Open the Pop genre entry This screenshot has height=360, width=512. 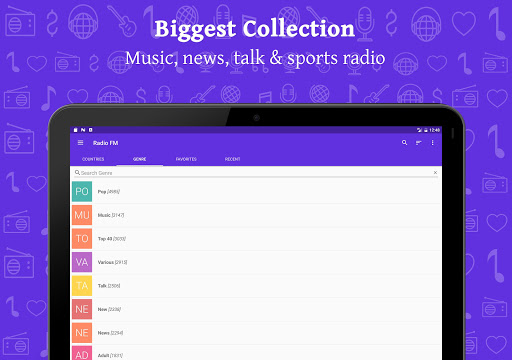pyautogui.click(x=256, y=192)
